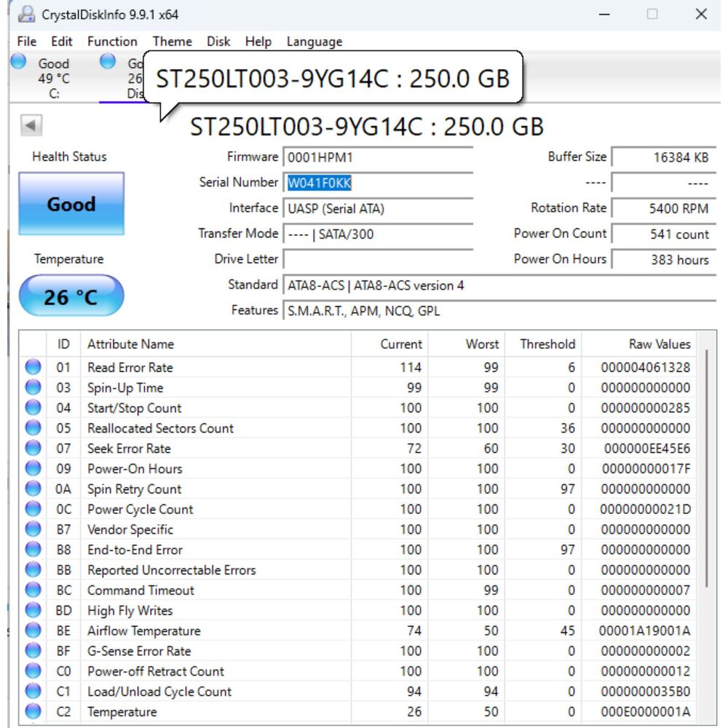The width and height of the screenshot is (728, 728).
Task: Click the Raw Values column header
Action: click(x=639, y=344)
